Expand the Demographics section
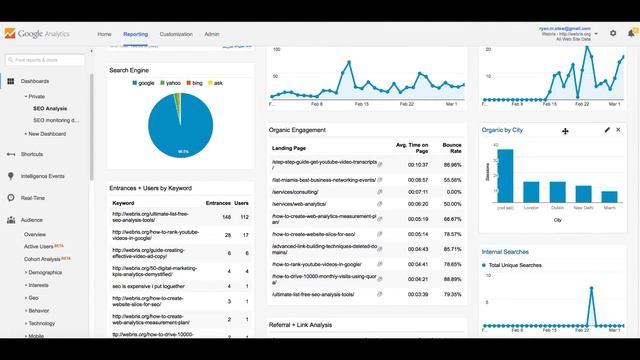 (26, 272)
